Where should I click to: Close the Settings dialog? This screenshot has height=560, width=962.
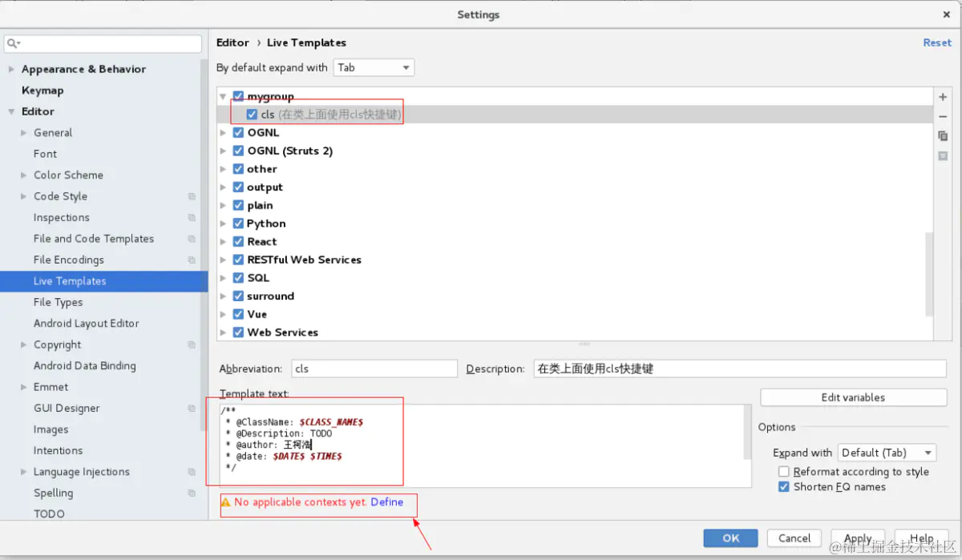[946, 14]
